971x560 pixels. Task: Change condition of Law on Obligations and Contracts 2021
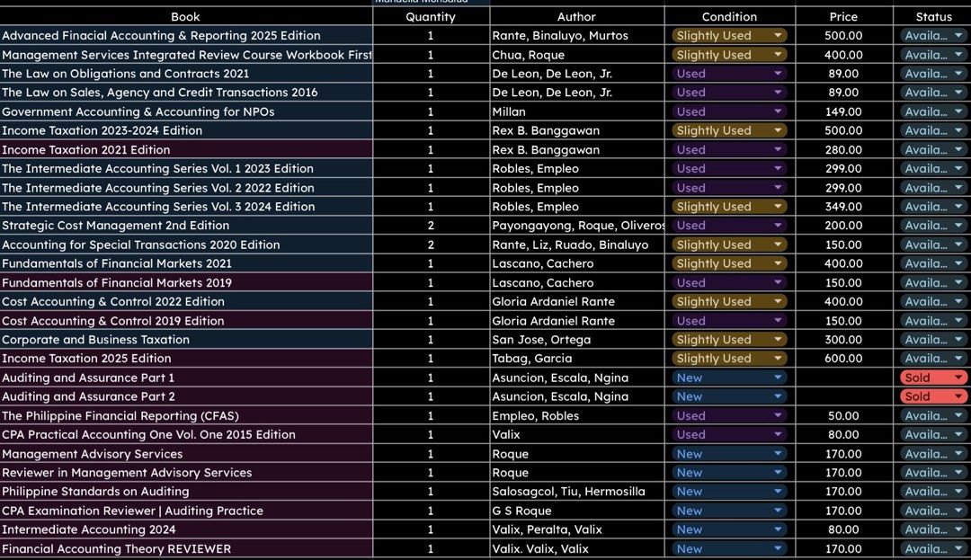729,74
